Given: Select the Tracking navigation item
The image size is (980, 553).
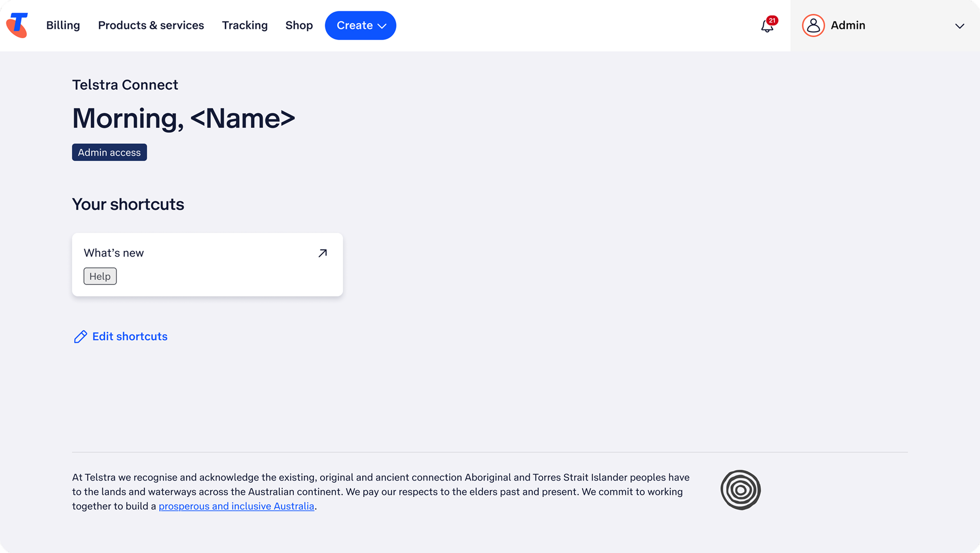Looking at the screenshot, I should (x=245, y=25).
